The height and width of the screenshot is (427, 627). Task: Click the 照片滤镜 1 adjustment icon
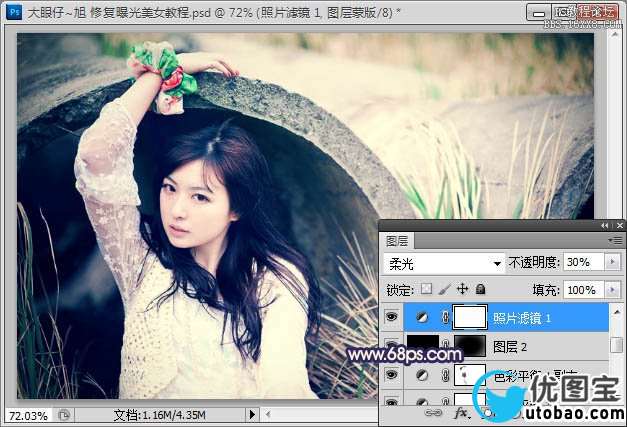point(421,318)
